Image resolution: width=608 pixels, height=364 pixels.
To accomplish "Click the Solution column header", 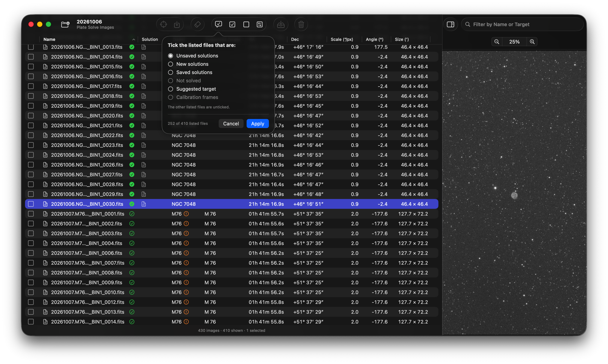I will [150, 39].
